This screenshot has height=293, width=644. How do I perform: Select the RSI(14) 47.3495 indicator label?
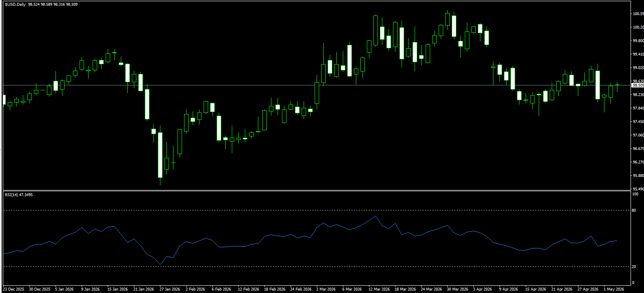point(19,195)
